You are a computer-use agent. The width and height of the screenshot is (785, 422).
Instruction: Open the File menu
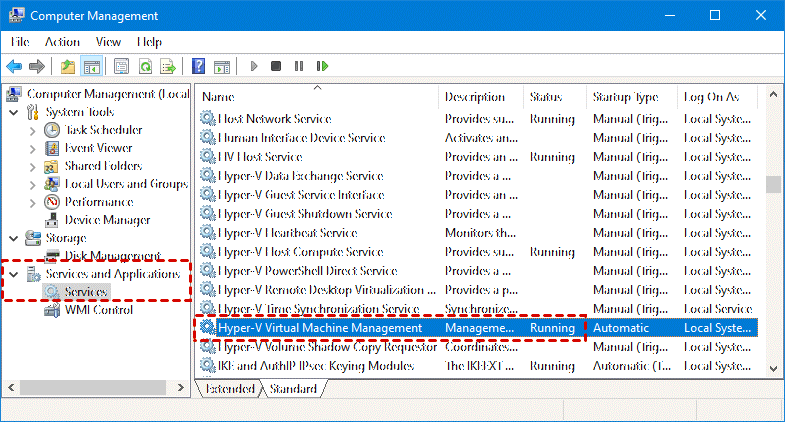pos(20,42)
